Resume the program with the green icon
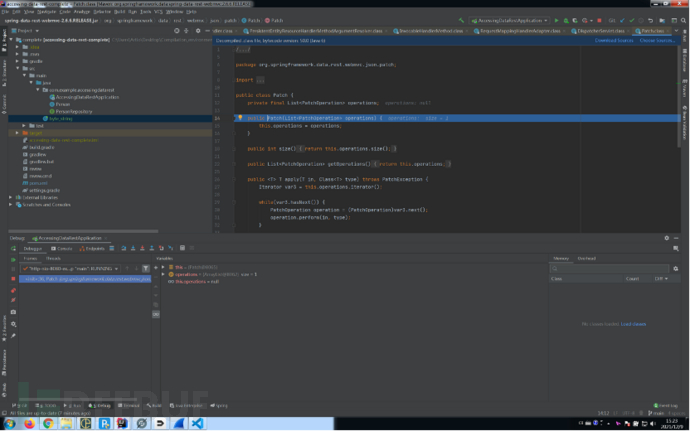 [x=13, y=260]
